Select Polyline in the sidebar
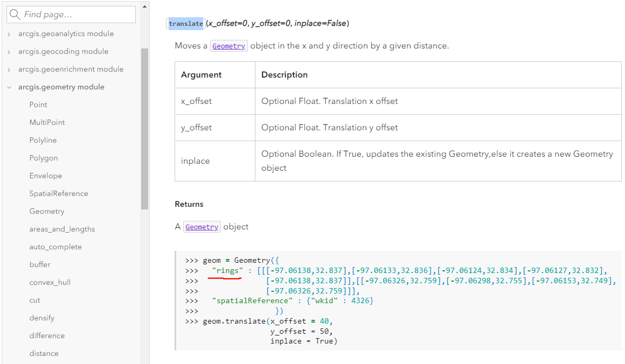 pyautogui.click(x=43, y=139)
